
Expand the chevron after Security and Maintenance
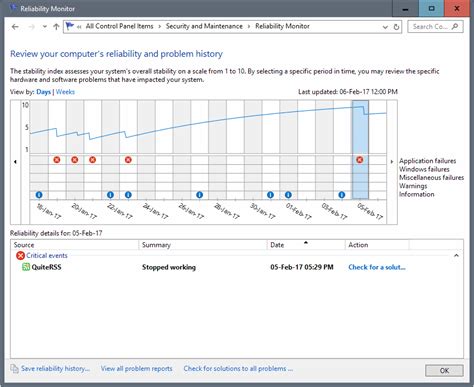(249, 26)
